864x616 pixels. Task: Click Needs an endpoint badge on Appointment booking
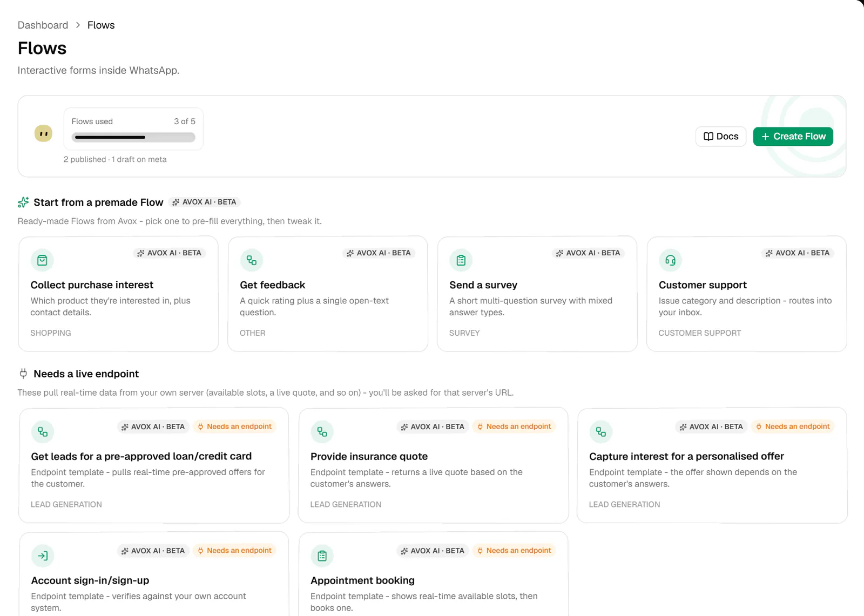514,551
